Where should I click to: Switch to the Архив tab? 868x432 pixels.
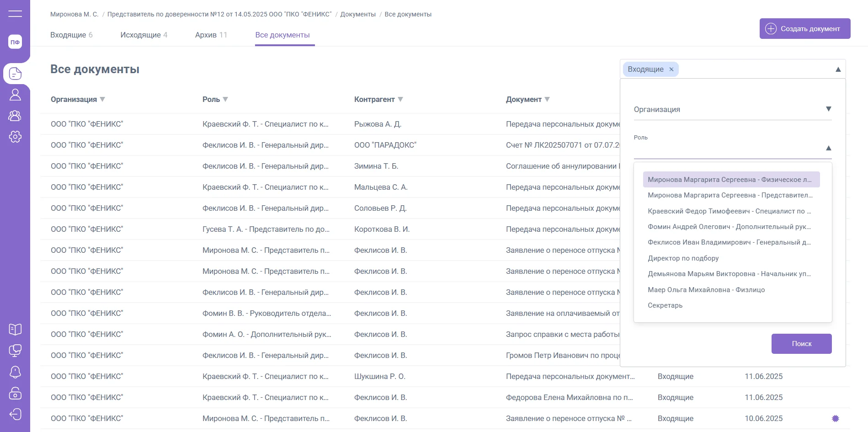(211, 35)
